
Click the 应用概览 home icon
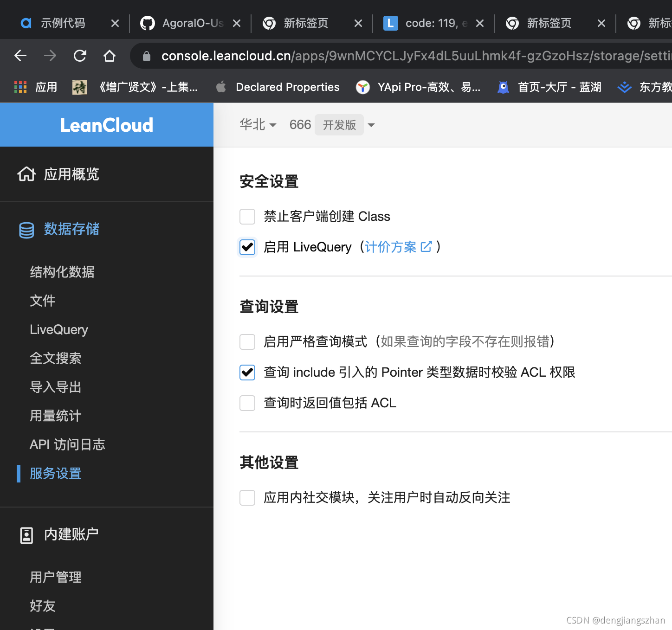[x=26, y=174]
